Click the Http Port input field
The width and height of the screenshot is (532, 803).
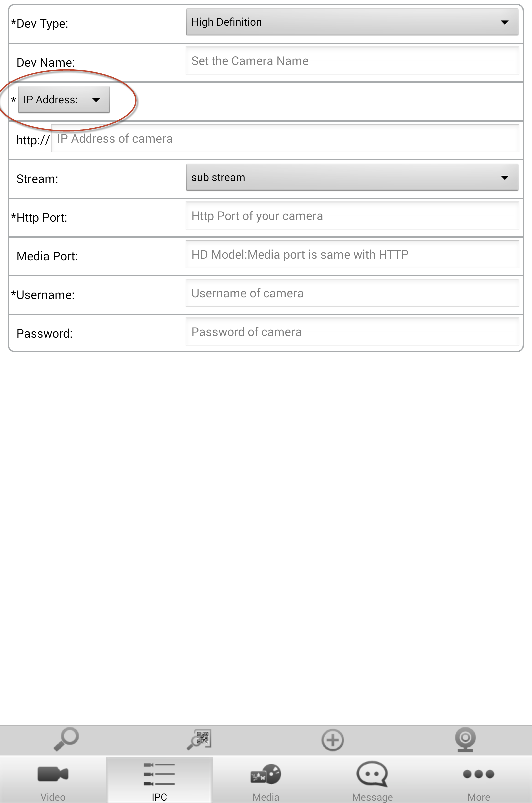[x=352, y=216]
